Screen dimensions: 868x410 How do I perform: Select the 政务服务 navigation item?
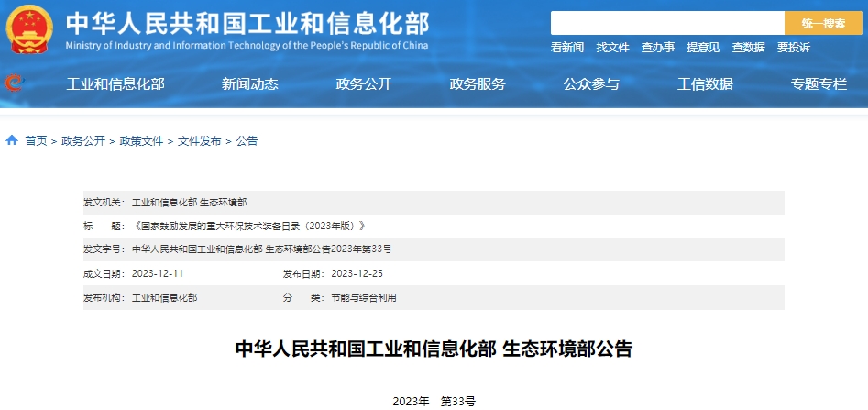point(478,84)
